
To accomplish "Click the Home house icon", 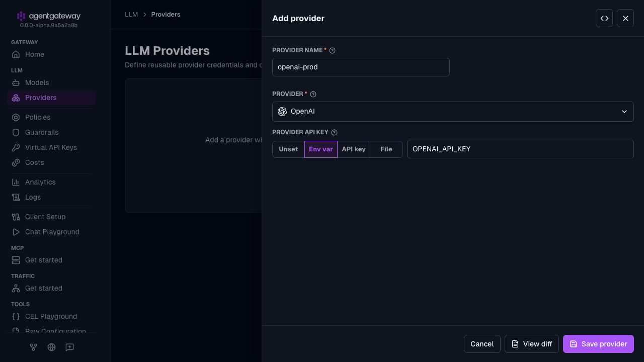I will (x=16, y=54).
